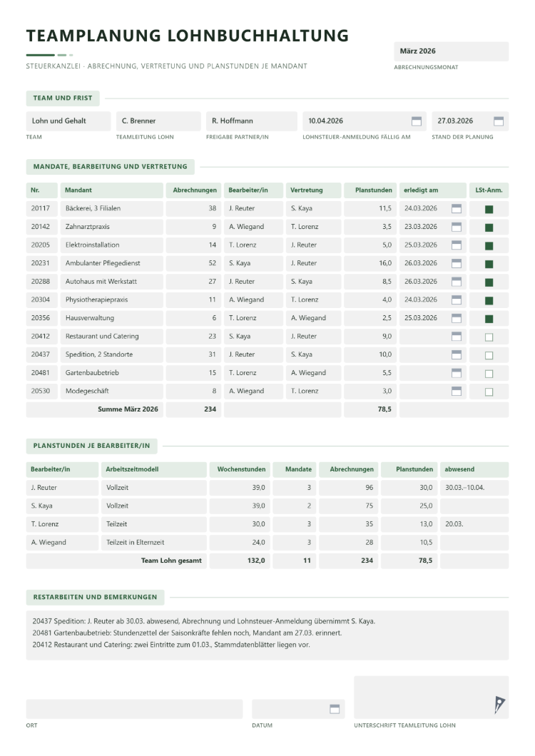Click the Unterschrift Teamleitung Lohn signature field

432,698
